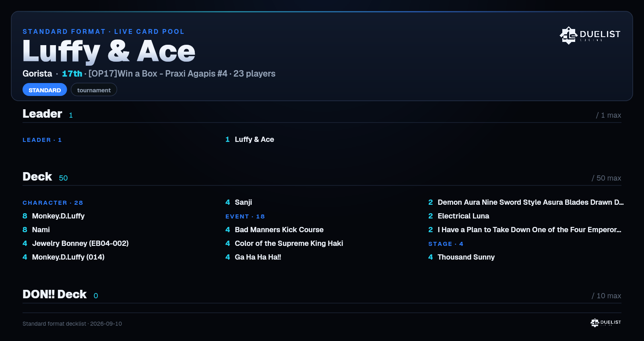Image resolution: width=644 pixels, height=341 pixels.
Task: Open Bad Manners Kick Course card
Action: [x=275, y=230]
